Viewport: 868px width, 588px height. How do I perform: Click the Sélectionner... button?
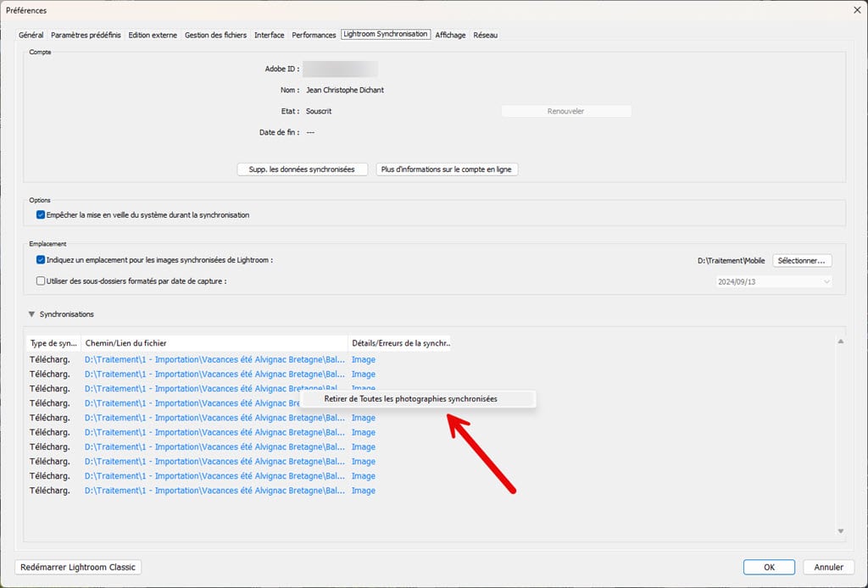[x=802, y=261]
